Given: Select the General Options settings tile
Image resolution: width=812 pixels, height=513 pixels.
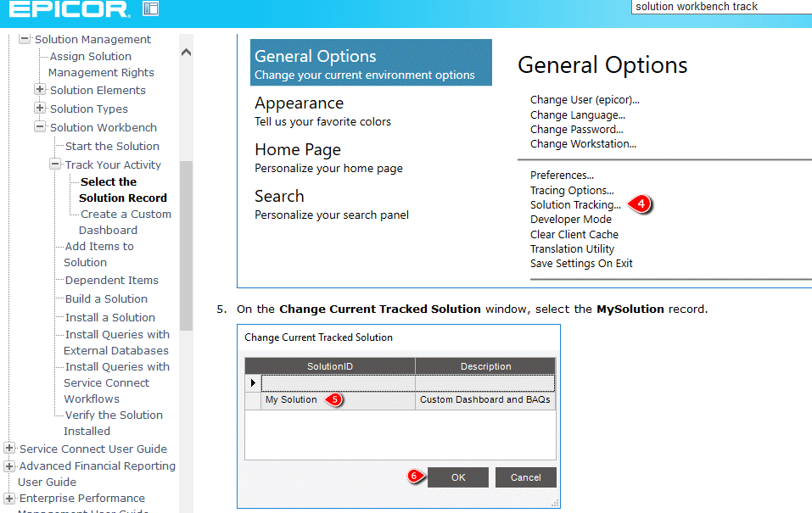Looking at the screenshot, I should click(371, 63).
